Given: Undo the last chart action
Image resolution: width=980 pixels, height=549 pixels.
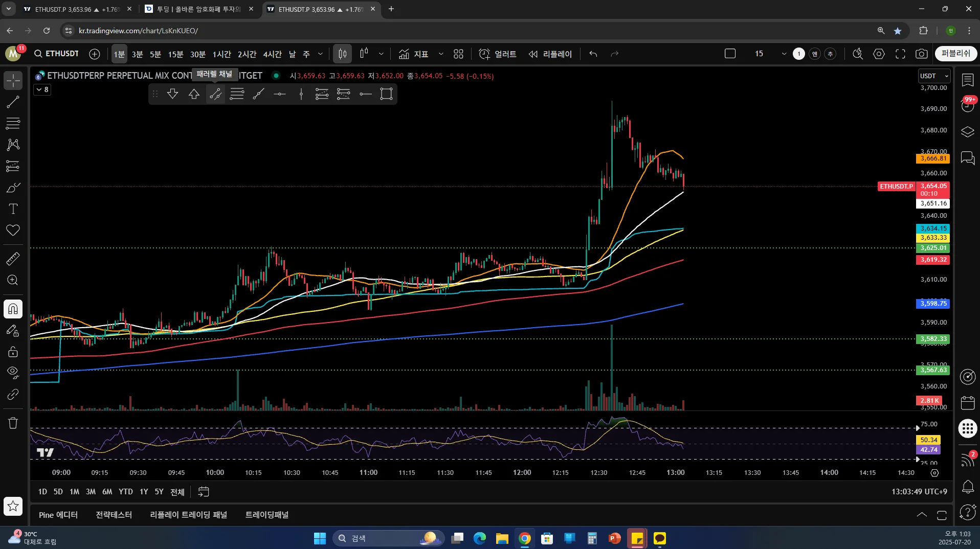Looking at the screenshot, I should [x=593, y=54].
